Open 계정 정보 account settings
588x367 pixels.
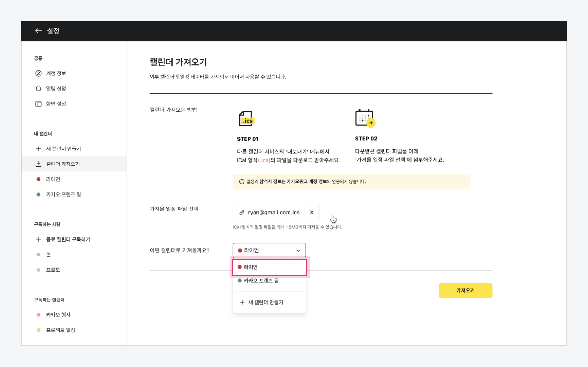56,73
